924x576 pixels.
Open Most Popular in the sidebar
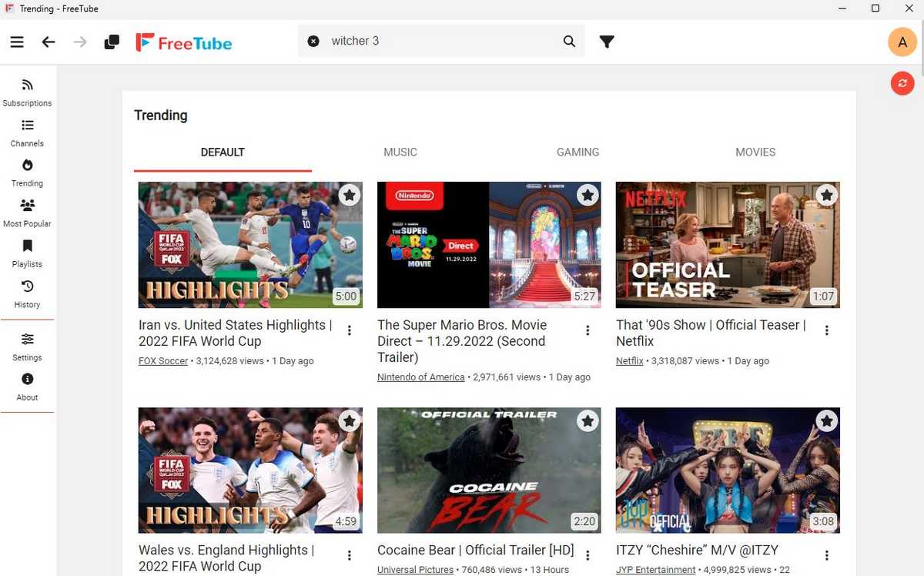(x=27, y=213)
